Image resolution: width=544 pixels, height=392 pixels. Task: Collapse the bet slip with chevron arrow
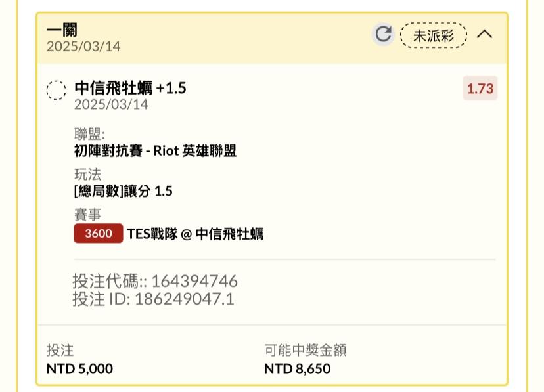coord(484,34)
